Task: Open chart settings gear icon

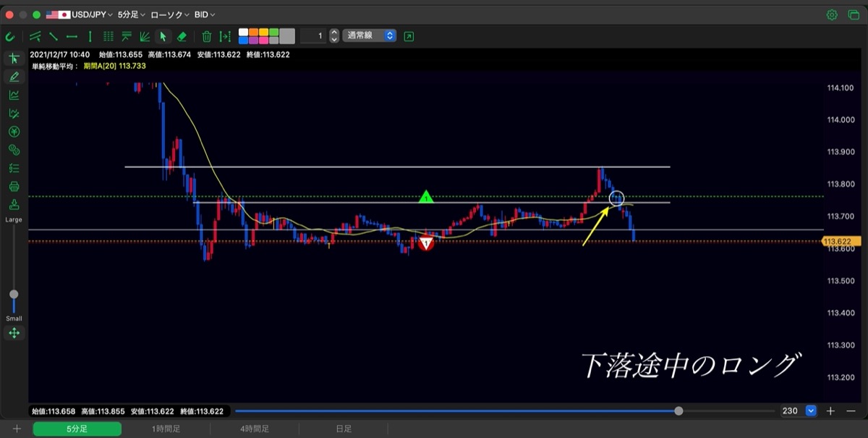Action: coord(832,14)
